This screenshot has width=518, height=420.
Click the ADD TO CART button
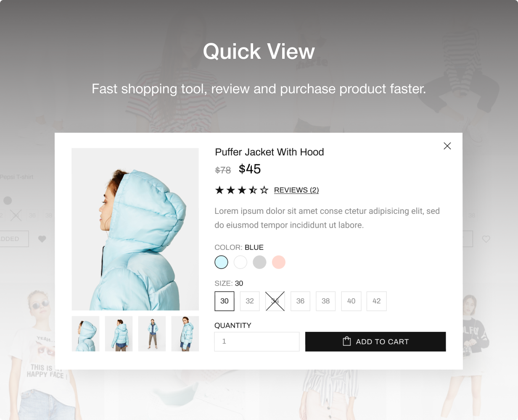point(375,341)
